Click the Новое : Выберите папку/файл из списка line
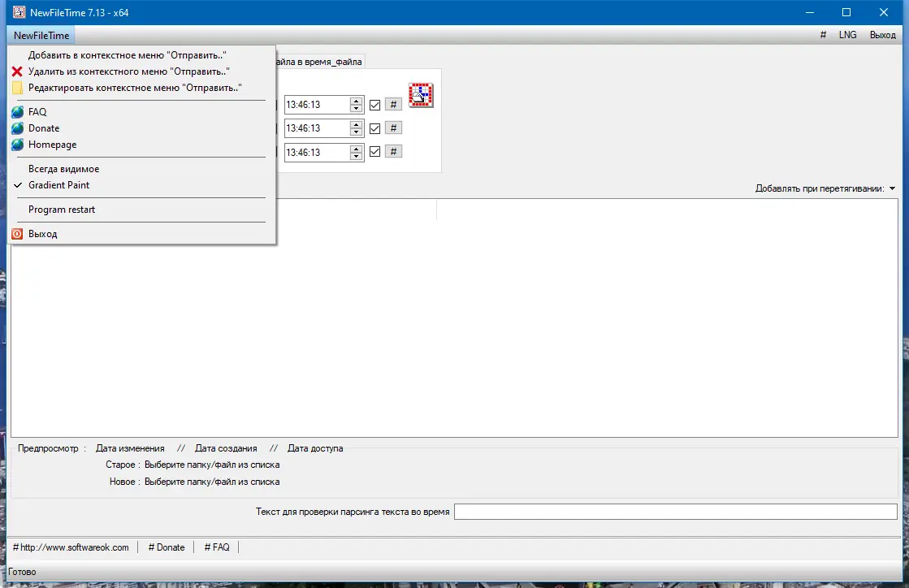 [194, 482]
